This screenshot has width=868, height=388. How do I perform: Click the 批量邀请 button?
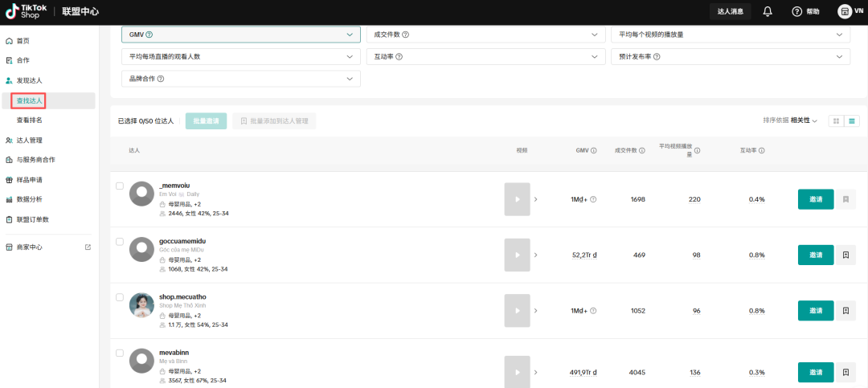(x=206, y=121)
